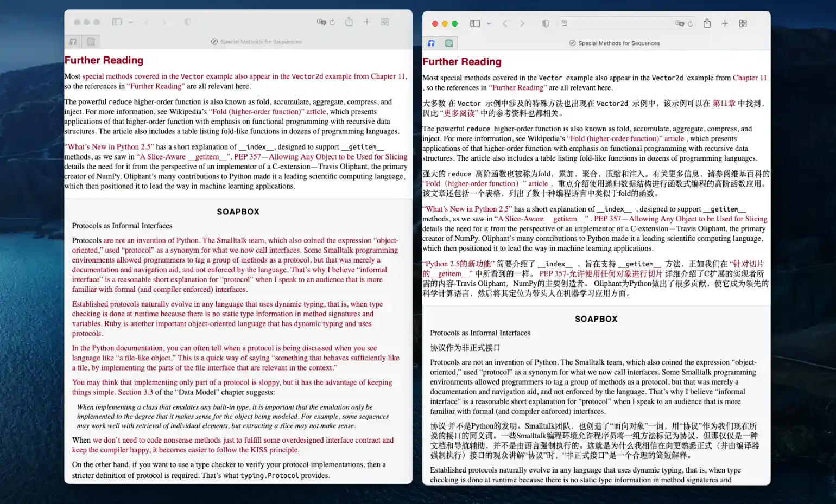The width and height of the screenshot is (836, 504).
Task: Reload the page in the left Safari window
Action: (x=332, y=22)
